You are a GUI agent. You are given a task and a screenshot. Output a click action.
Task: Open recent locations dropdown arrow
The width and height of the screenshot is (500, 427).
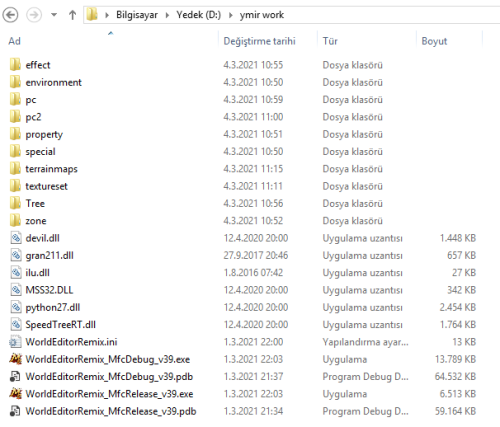(x=54, y=15)
